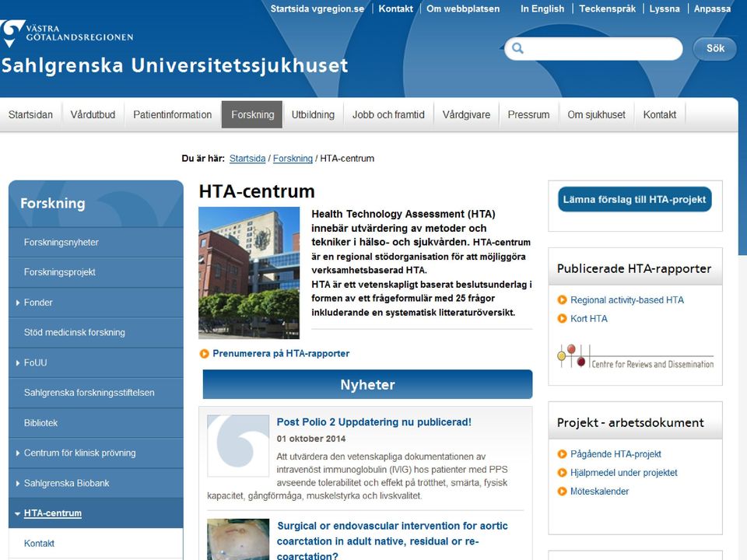Expand Centrum för klinisk prövning section
The width and height of the screenshot is (747, 560).
click(18, 453)
